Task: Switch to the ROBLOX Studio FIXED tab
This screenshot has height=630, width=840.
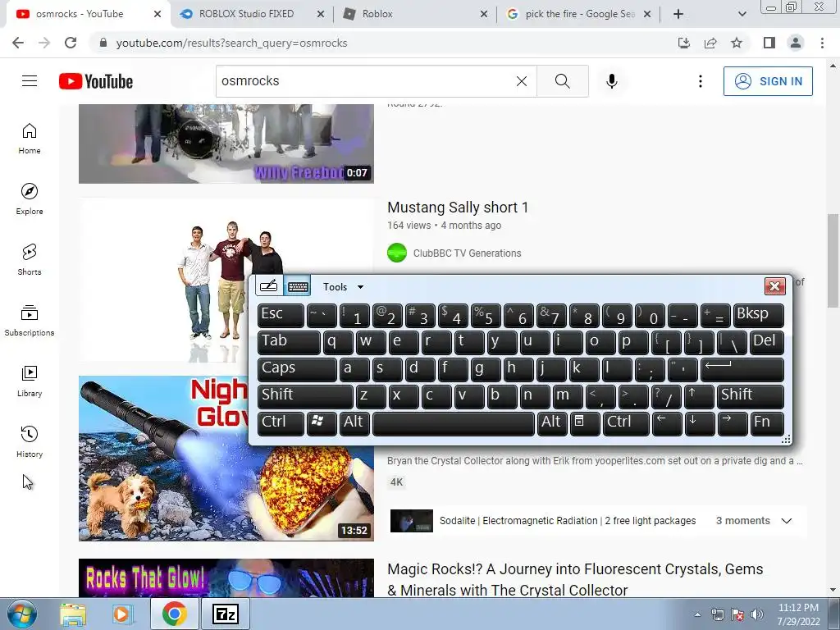Action: tap(251, 14)
